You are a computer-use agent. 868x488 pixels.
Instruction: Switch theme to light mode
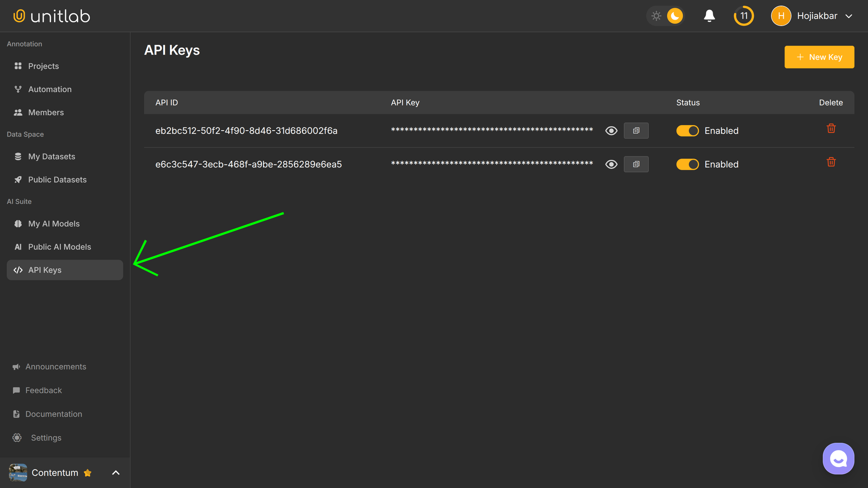tap(656, 16)
